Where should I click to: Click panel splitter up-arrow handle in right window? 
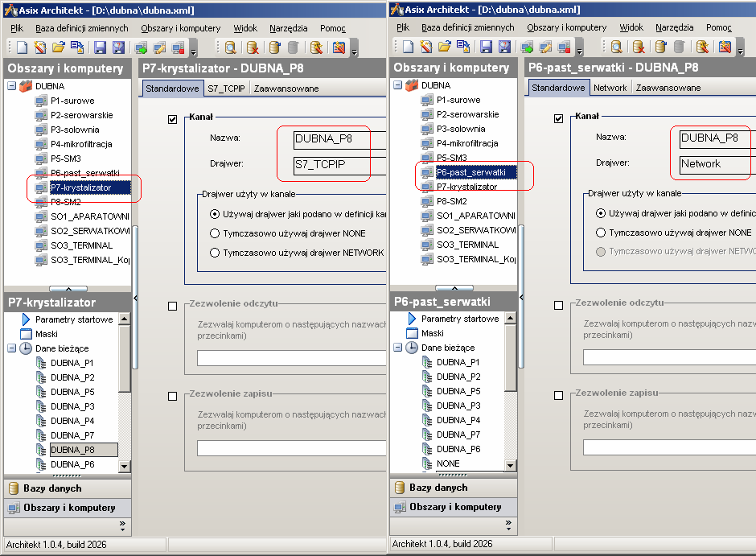[x=454, y=288]
